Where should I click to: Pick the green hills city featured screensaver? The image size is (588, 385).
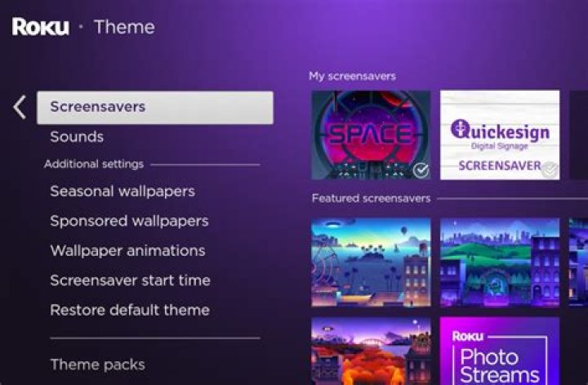point(500,262)
